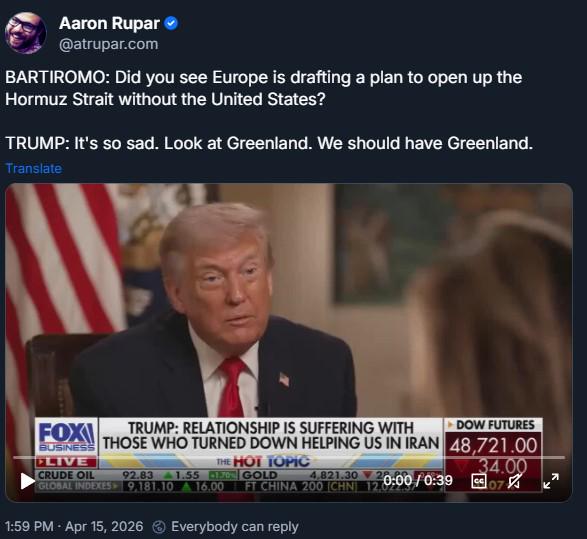Viewport: 587px width, 539px height.
Task: Click the blue verified badge
Action: 171,23
